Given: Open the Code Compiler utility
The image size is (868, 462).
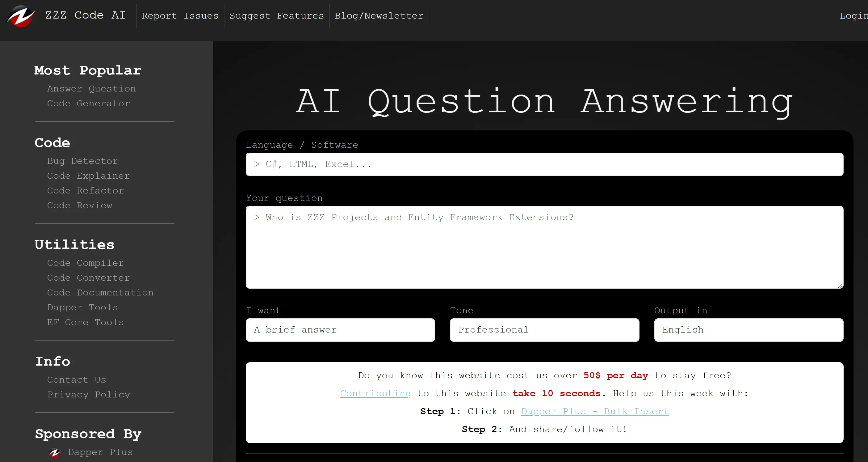Looking at the screenshot, I should click(86, 263).
